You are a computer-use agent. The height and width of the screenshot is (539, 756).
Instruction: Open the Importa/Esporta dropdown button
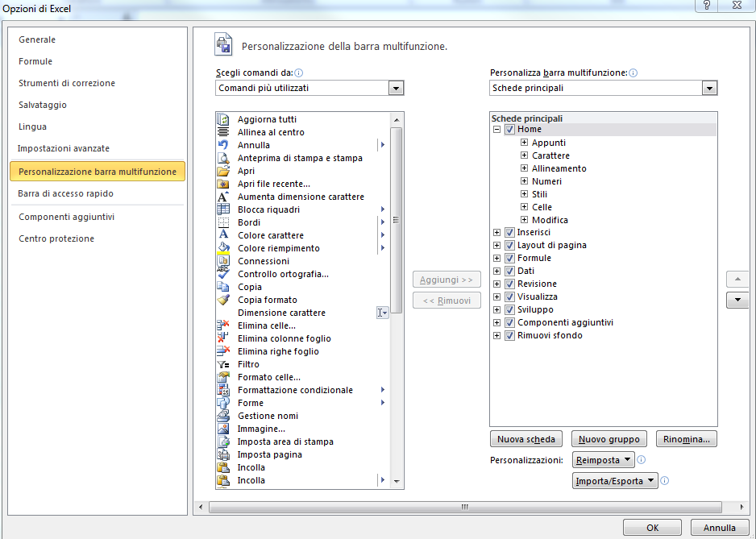point(615,481)
